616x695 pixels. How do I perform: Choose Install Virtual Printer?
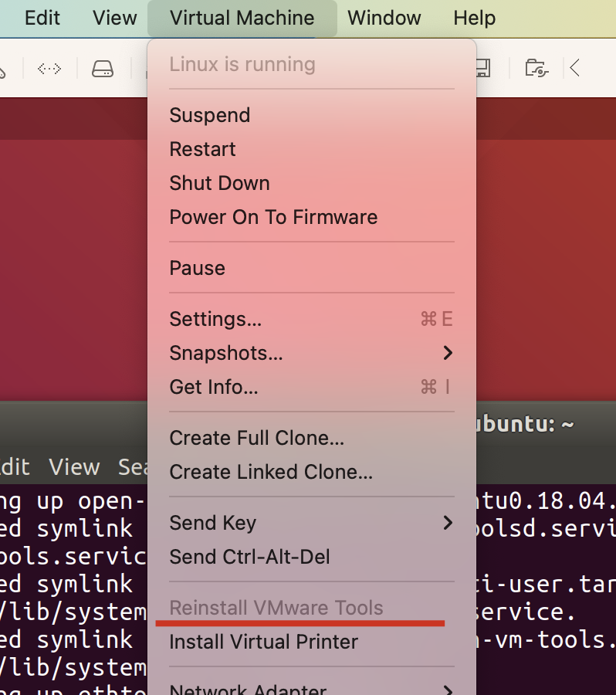[x=312, y=642]
